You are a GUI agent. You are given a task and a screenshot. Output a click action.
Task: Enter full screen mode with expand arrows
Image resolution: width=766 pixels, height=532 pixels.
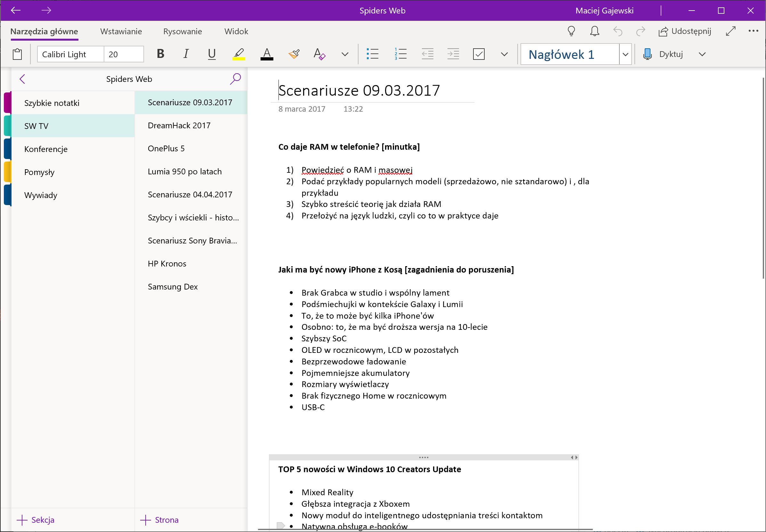731,31
